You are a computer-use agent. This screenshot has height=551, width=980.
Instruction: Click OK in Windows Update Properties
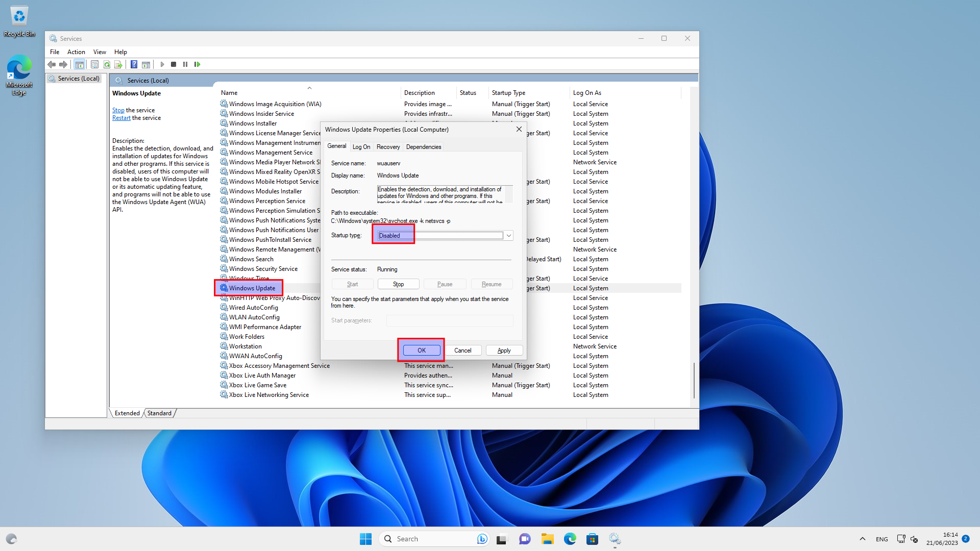(422, 350)
